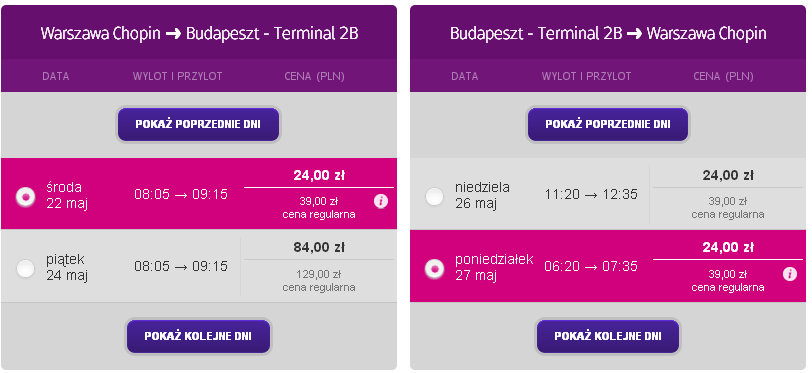Click the Warszawa Chopin → Budapeszt header

(x=199, y=34)
